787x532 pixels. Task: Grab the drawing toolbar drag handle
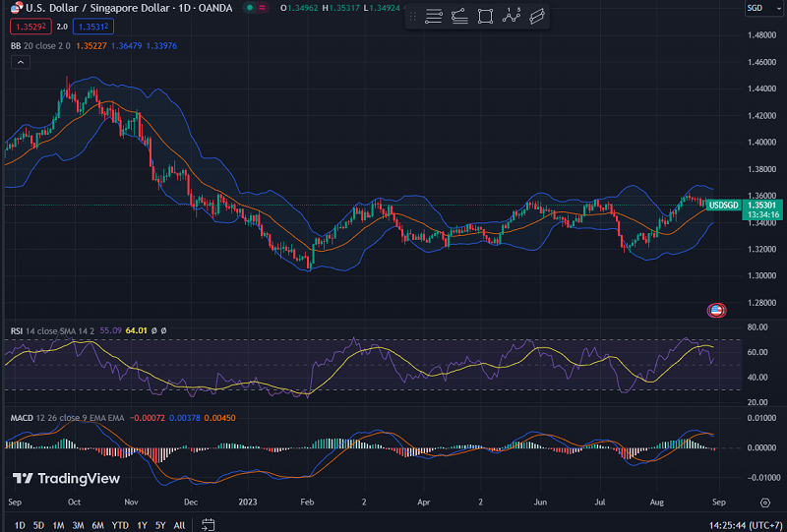click(414, 17)
